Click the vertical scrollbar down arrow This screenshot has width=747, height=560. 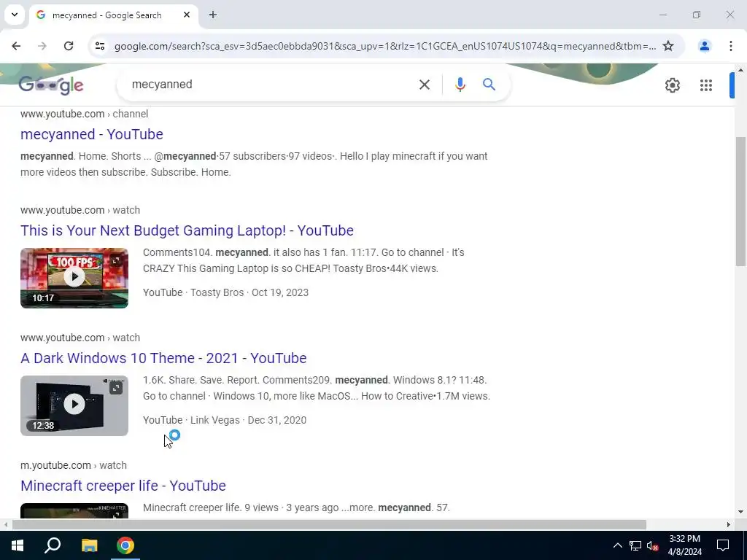pos(740,513)
